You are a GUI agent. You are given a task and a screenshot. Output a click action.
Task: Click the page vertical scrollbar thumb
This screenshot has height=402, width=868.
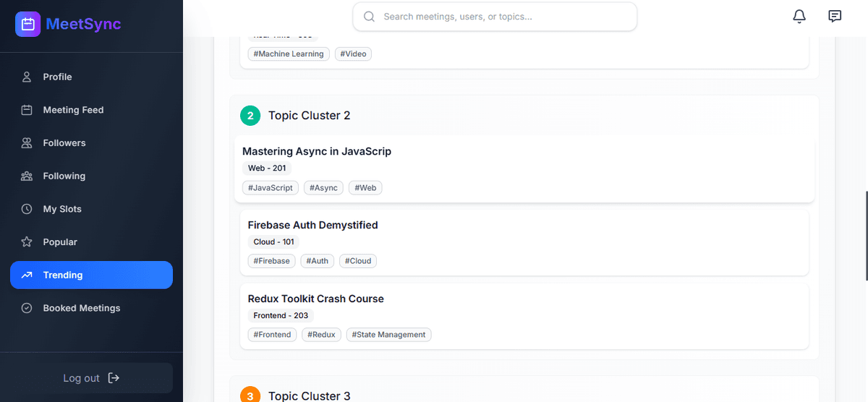[866, 235]
